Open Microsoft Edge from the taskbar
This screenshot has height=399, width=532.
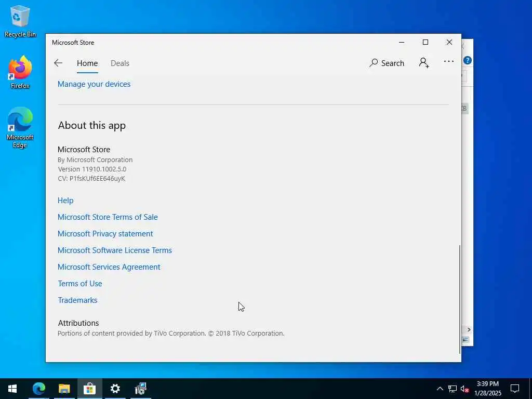39,389
